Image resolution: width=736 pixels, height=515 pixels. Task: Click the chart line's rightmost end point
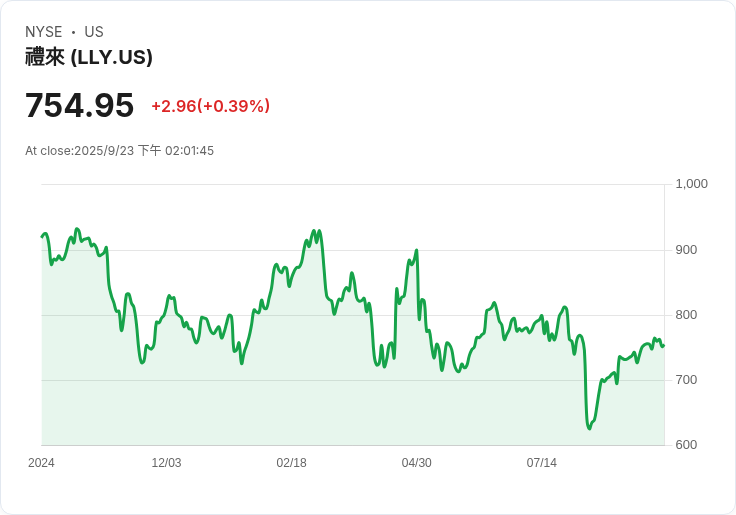663,346
